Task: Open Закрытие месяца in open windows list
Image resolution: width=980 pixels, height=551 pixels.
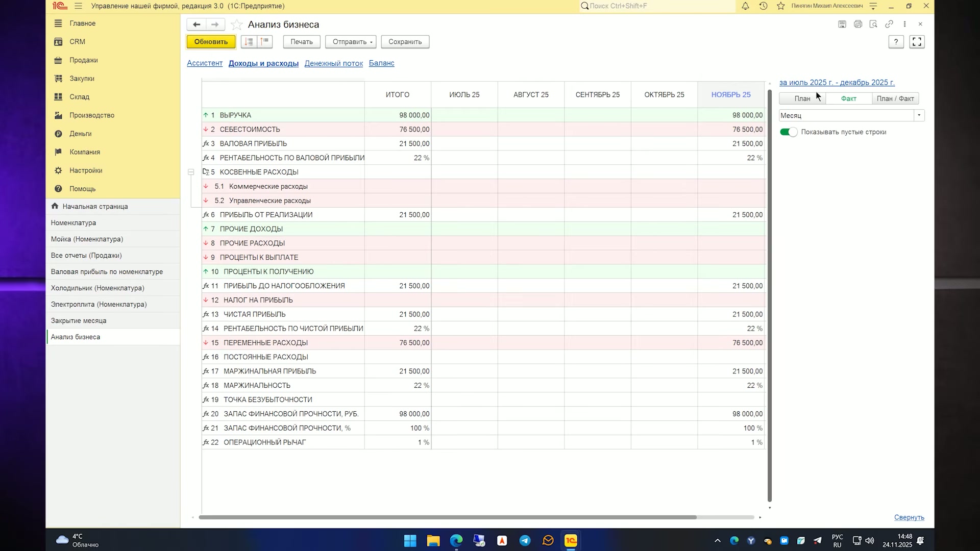Action: 113,321
